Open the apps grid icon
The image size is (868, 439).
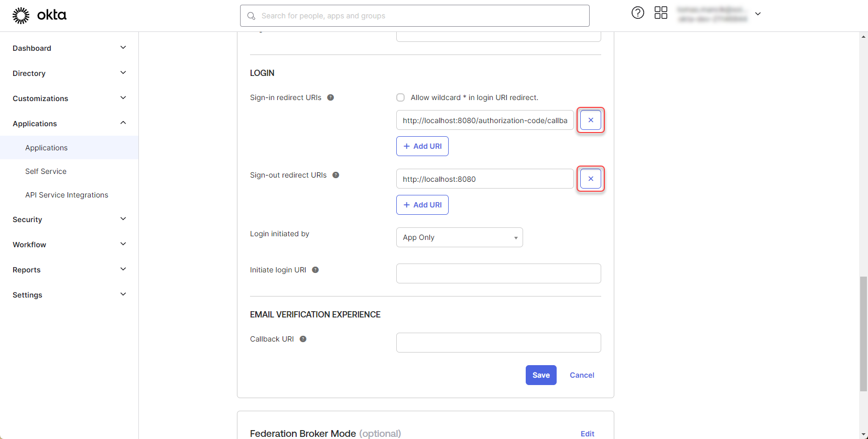(660, 13)
